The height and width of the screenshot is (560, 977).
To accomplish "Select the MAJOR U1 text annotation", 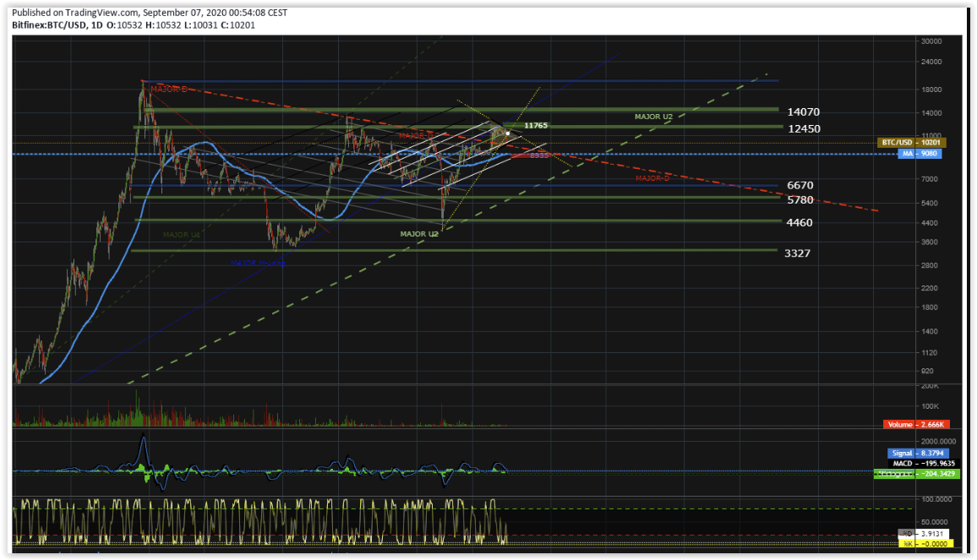I will tap(182, 234).
